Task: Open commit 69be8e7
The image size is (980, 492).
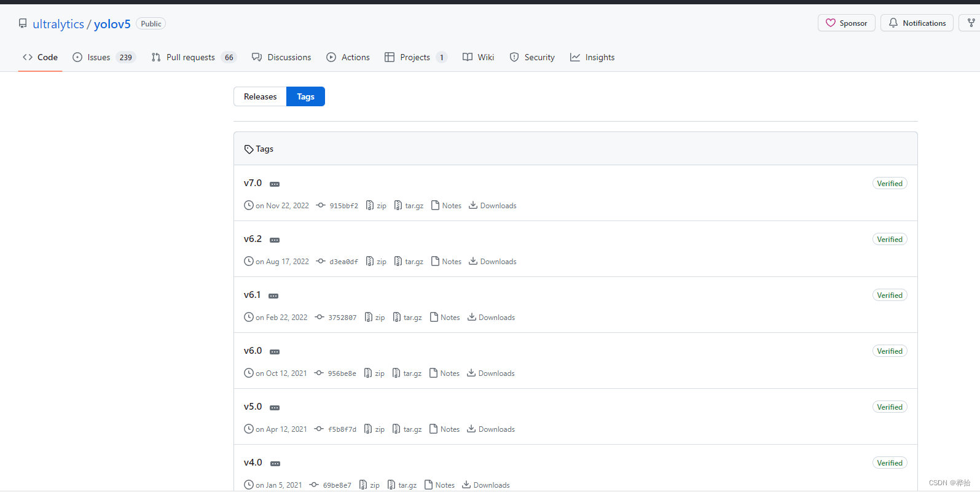Action: click(x=331, y=485)
